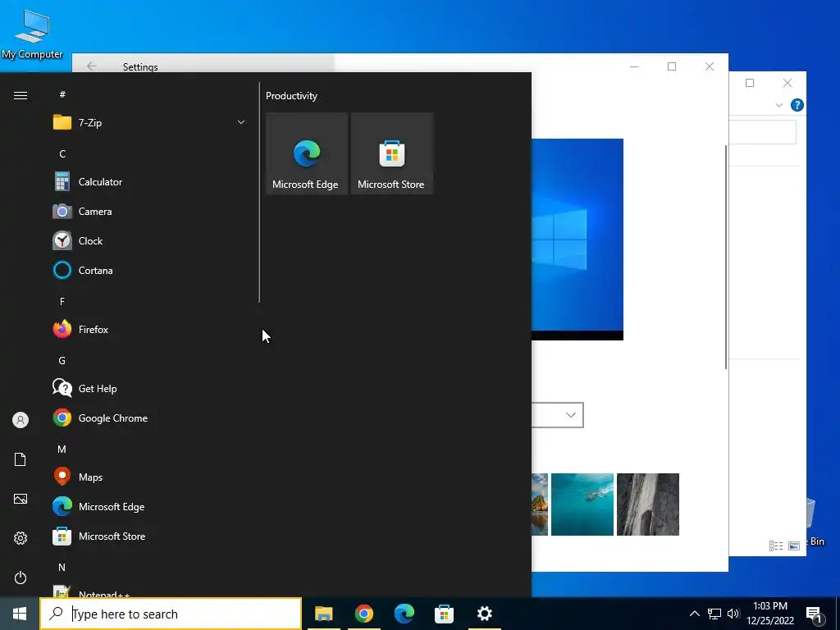Open Google Chrome from the taskbar
This screenshot has height=630, width=840.
[363, 614]
